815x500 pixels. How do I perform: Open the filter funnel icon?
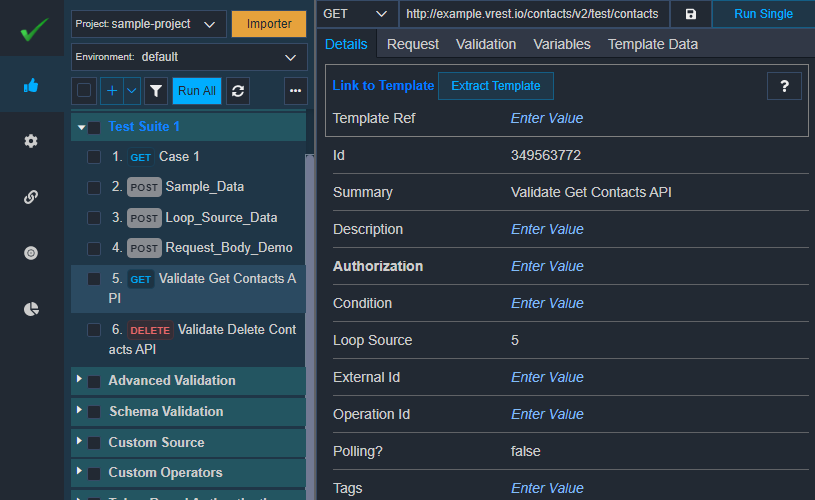155,91
